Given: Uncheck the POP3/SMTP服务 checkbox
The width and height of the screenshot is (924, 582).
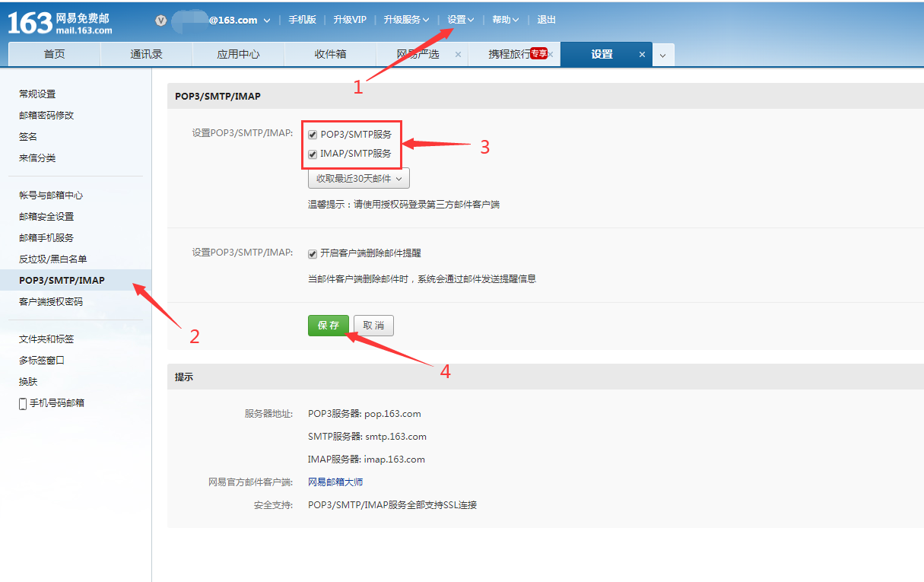Looking at the screenshot, I should [313, 135].
